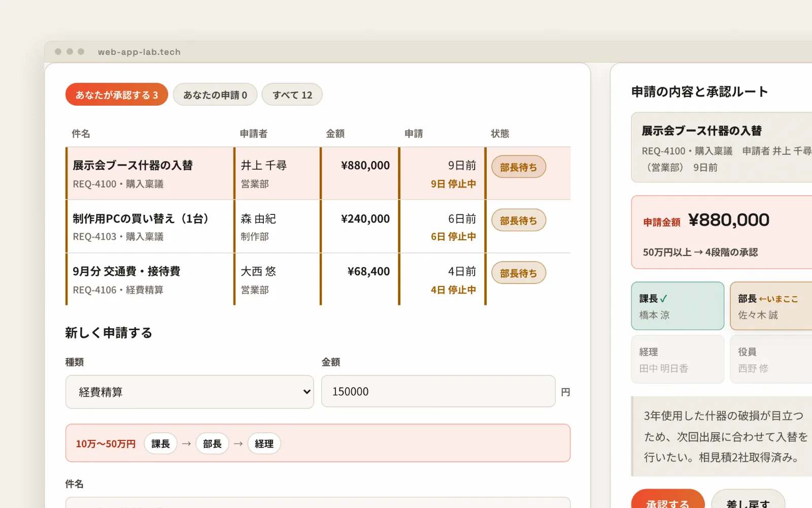
Task: Click the 件名 column header
Action: point(81,133)
